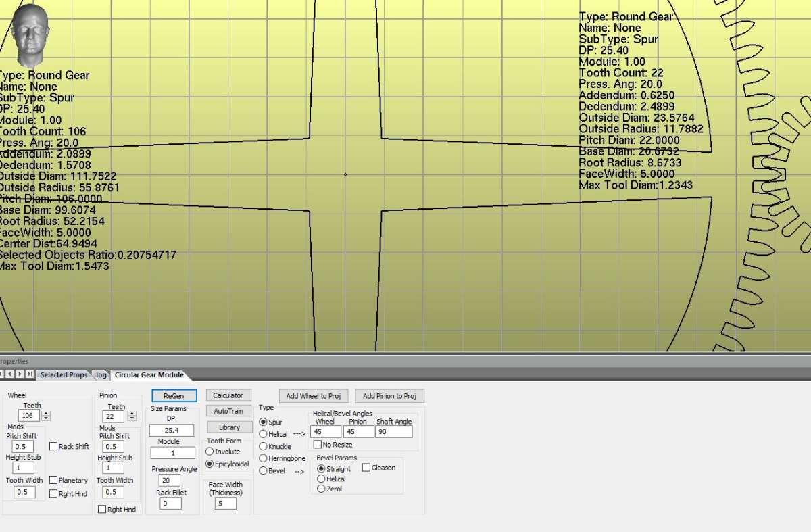Choose Spur gear type
811x532 pixels.
[264, 422]
